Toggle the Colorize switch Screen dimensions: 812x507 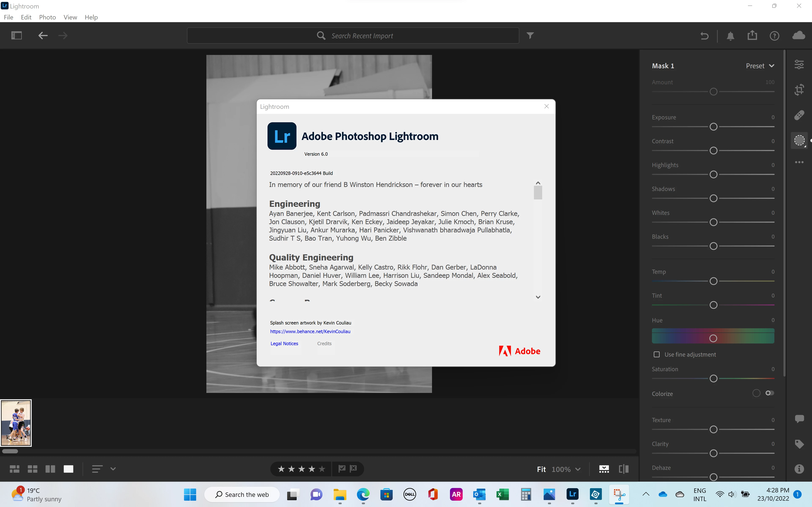(769, 393)
